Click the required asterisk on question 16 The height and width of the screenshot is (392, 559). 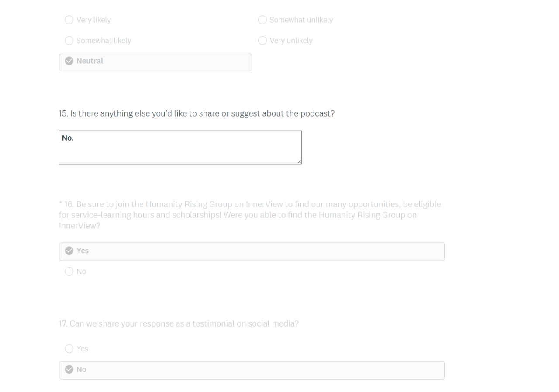60,204
